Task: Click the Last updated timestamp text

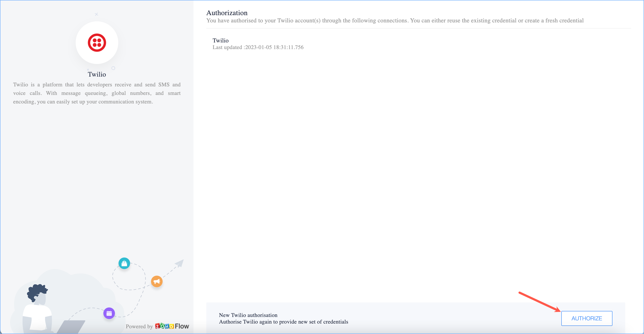Action: 258,47
